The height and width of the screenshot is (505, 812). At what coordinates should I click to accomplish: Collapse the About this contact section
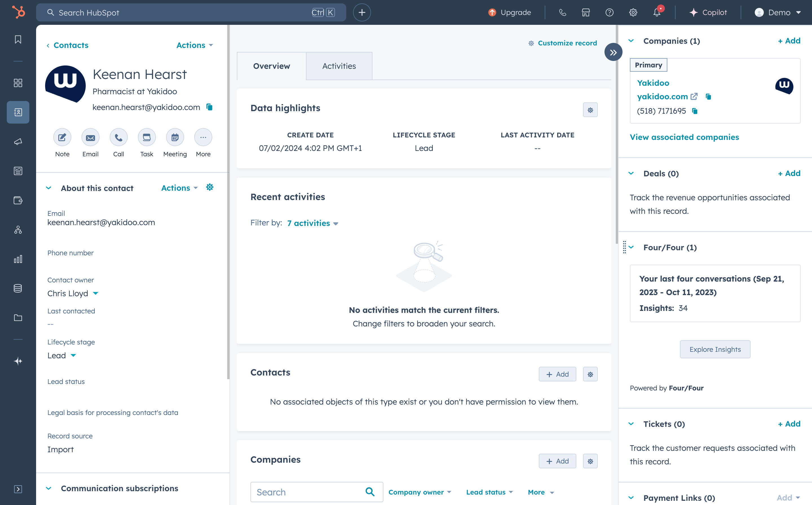coord(49,188)
